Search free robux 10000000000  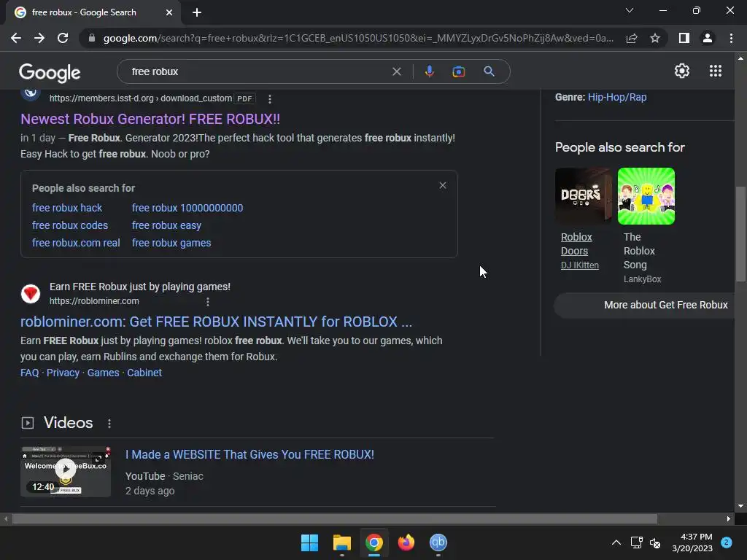[x=187, y=208]
